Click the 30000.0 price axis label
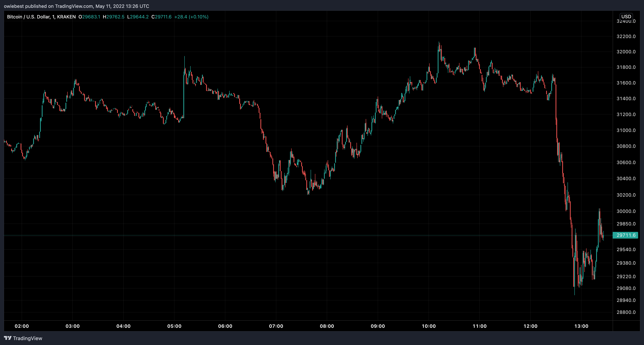 pyautogui.click(x=626, y=211)
